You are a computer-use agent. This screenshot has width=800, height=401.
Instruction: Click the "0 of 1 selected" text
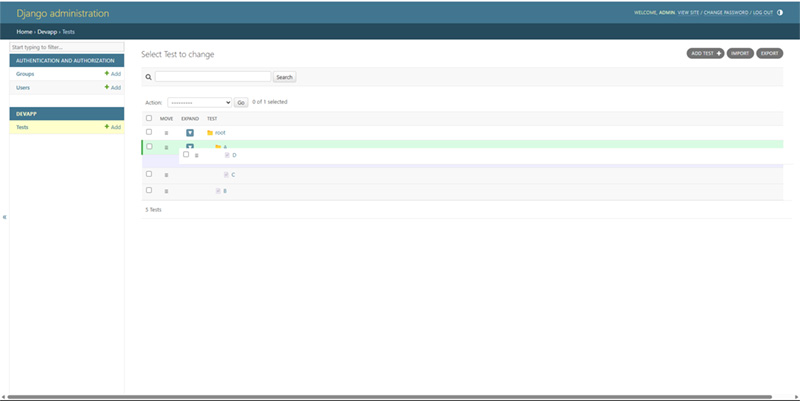pos(270,102)
